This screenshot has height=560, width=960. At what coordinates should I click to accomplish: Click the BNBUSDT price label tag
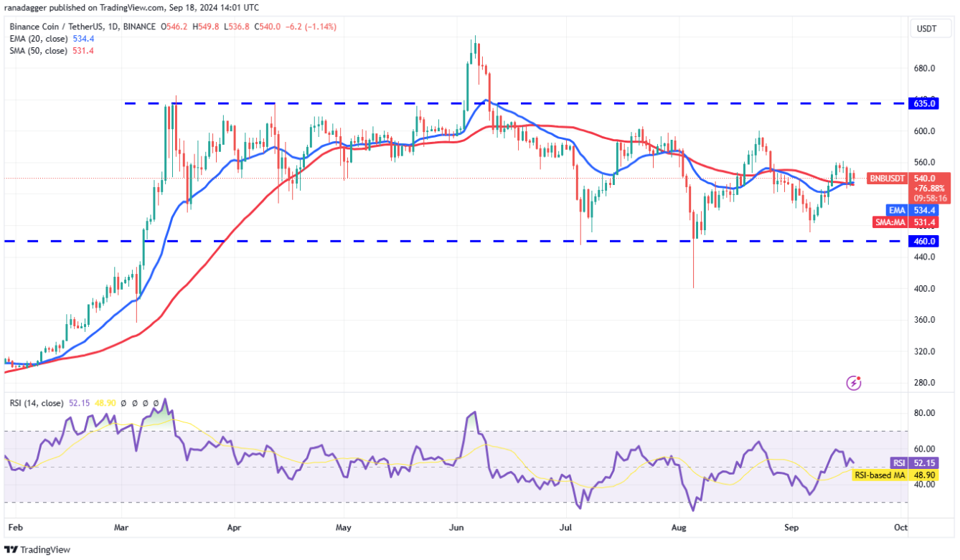pyautogui.click(x=888, y=179)
